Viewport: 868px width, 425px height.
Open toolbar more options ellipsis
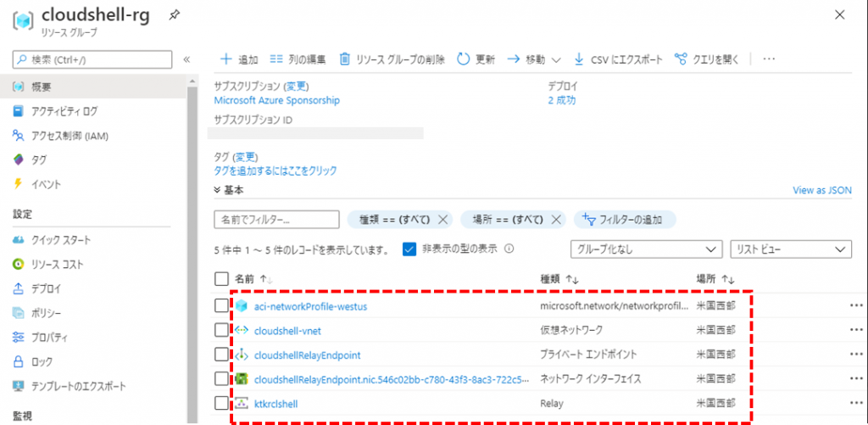(x=768, y=59)
